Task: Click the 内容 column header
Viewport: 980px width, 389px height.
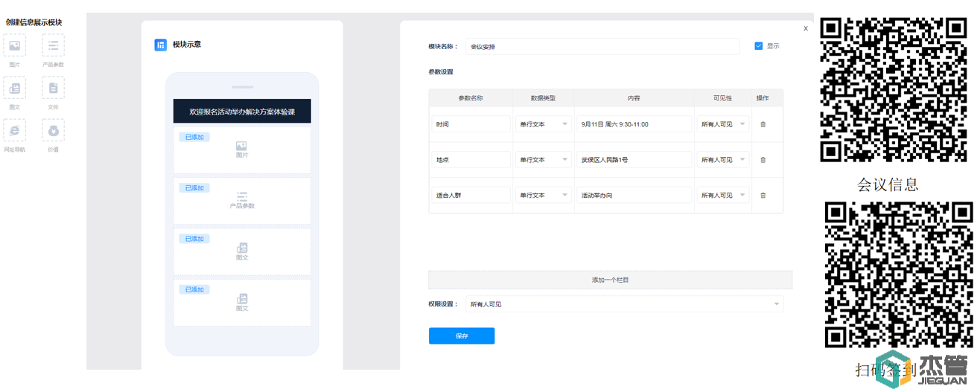Action: [634, 98]
